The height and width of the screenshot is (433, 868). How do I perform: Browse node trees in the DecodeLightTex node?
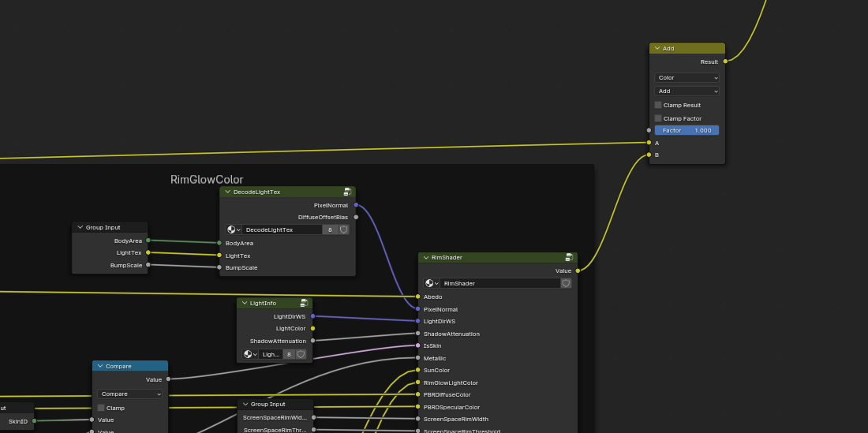(x=234, y=230)
